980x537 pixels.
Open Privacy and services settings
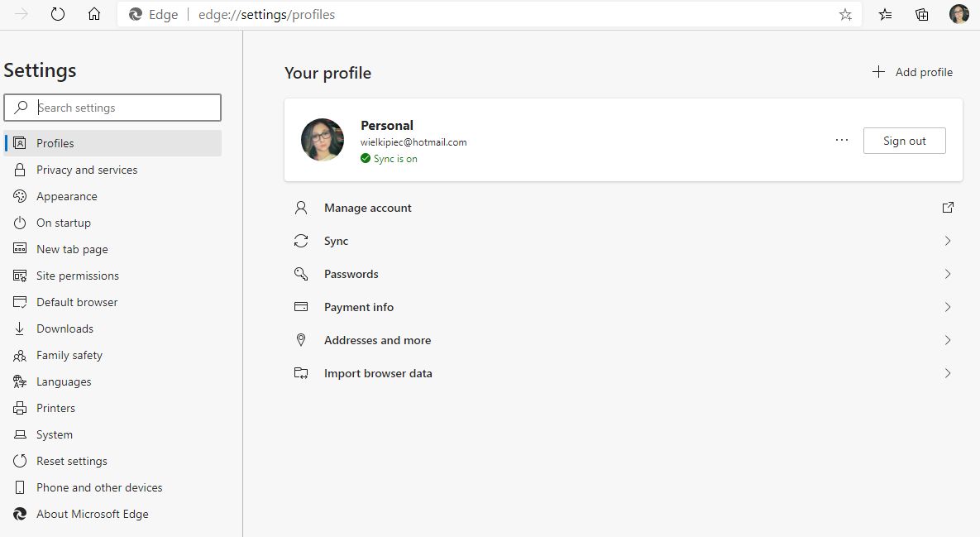point(87,170)
